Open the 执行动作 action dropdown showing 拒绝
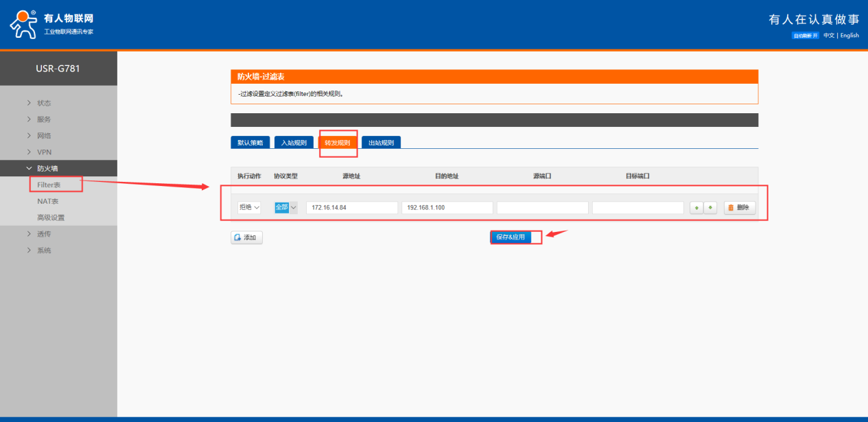This screenshot has width=868, height=422. tap(249, 208)
